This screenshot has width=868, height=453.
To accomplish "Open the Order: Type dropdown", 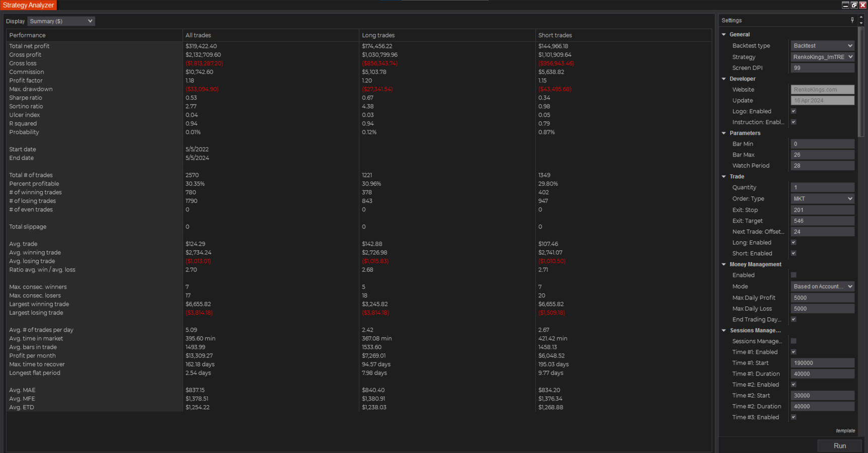I will [822, 199].
